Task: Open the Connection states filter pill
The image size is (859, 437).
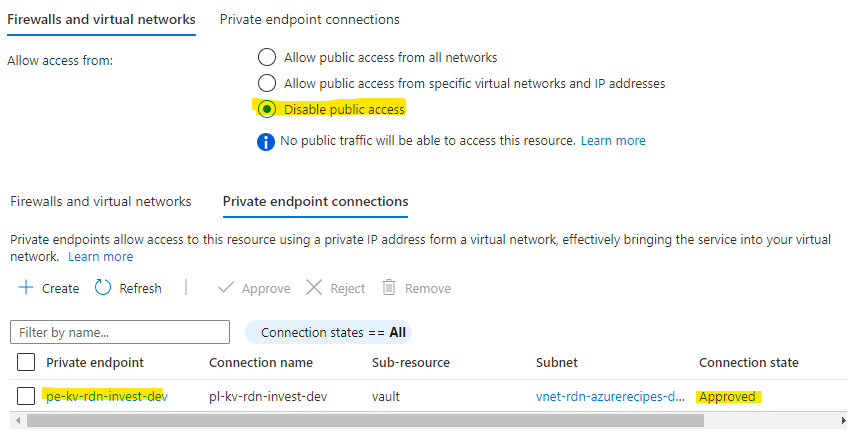Action: point(329,332)
